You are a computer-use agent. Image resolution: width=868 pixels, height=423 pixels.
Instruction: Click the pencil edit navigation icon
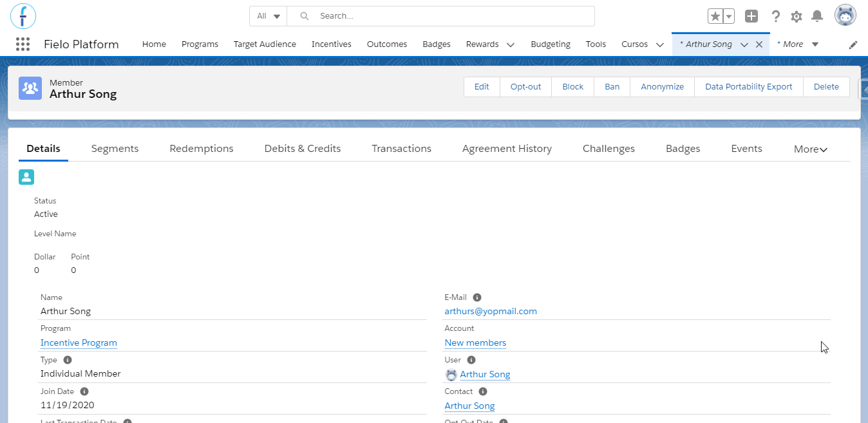(853, 44)
